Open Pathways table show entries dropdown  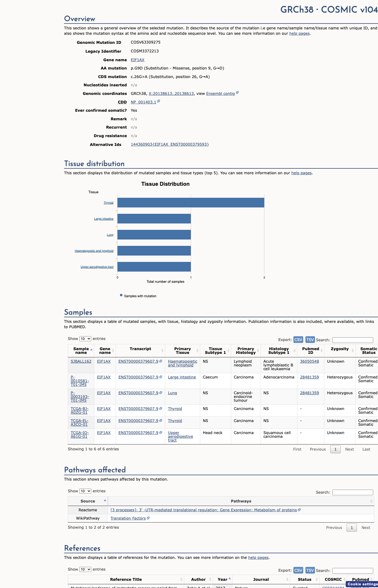(x=85, y=491)
